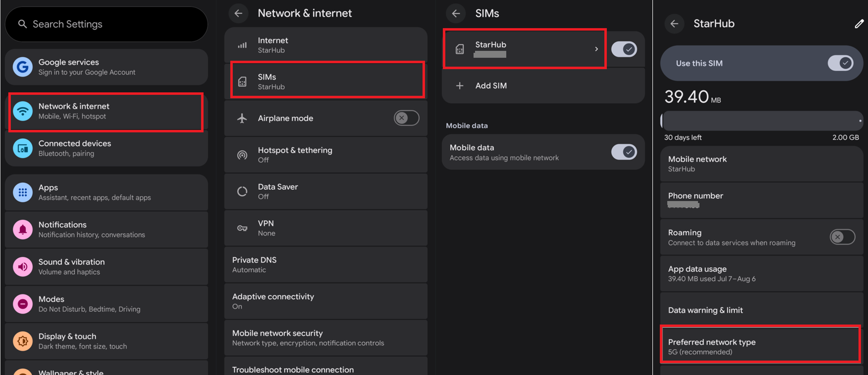Open Network & internet settings

tap(106, 112)
